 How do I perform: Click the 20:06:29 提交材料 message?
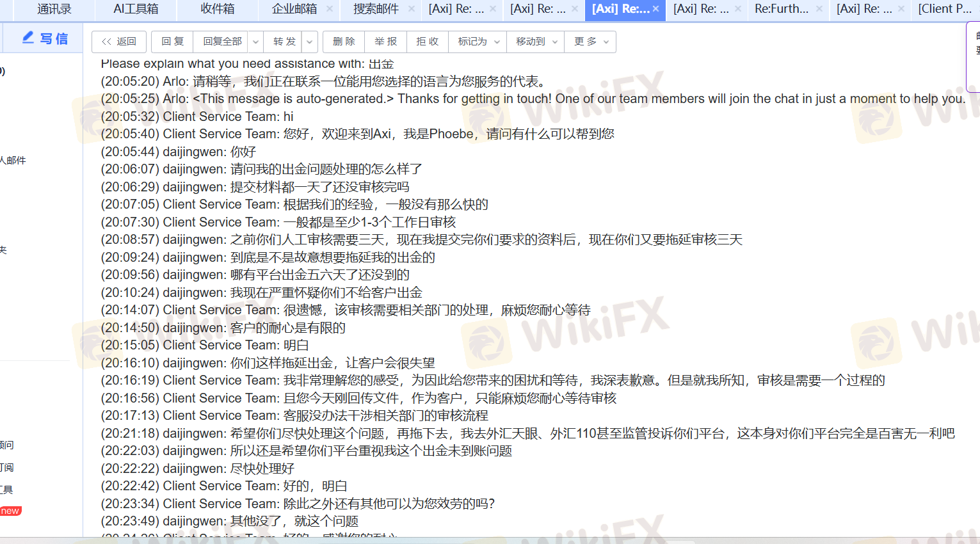tap(255, 187)
